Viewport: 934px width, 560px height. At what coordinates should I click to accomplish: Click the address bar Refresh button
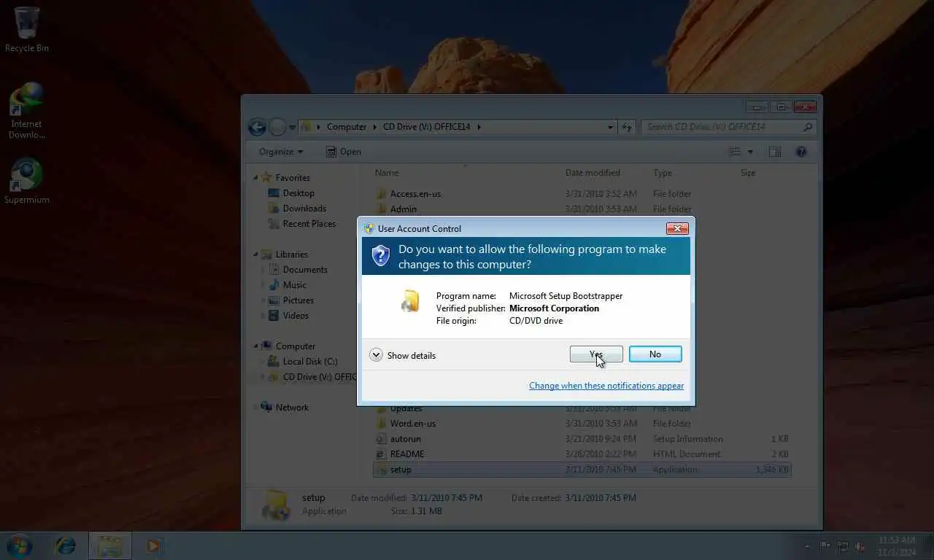(627, 127)
